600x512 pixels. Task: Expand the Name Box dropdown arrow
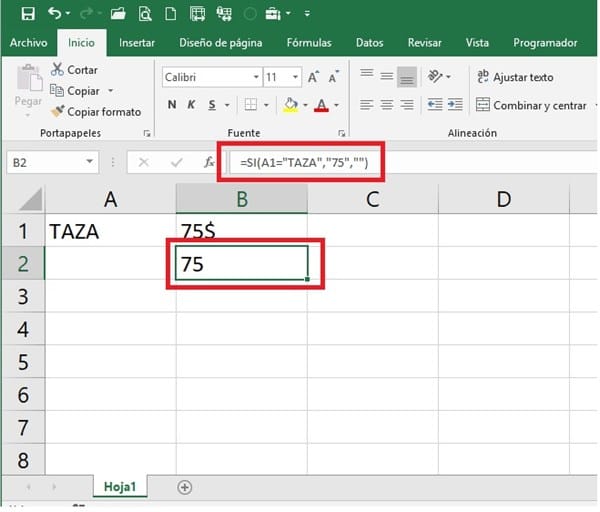pos(90,162)
